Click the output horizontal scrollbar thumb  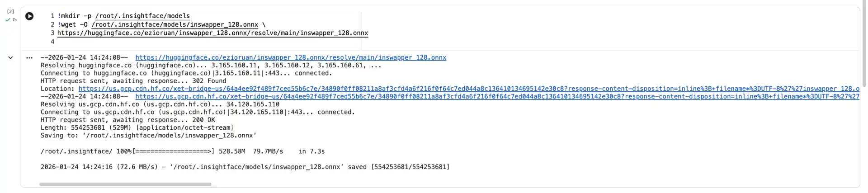[125, 184]
